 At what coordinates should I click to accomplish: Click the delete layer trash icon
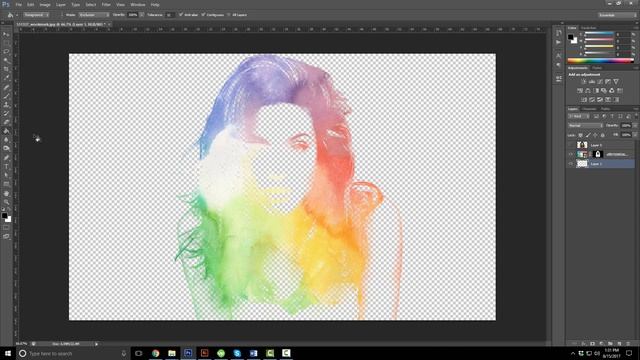click(x=628, y=344)
